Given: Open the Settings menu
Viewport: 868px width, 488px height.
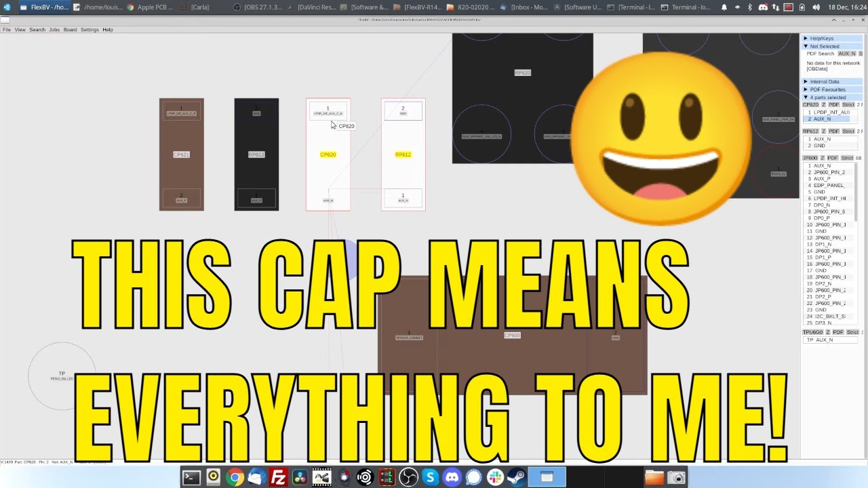Looking at the screenshot, I should click(x=90, y=30).
